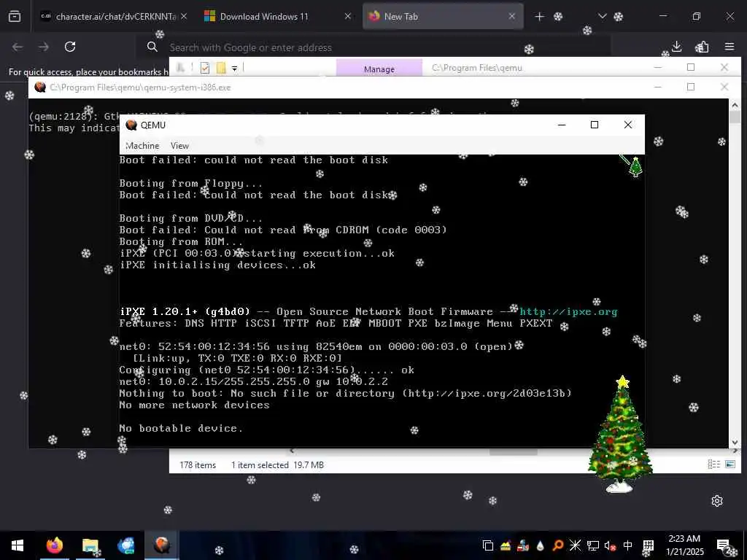Click overlapping squares tray icon

[x=488, y=545]
